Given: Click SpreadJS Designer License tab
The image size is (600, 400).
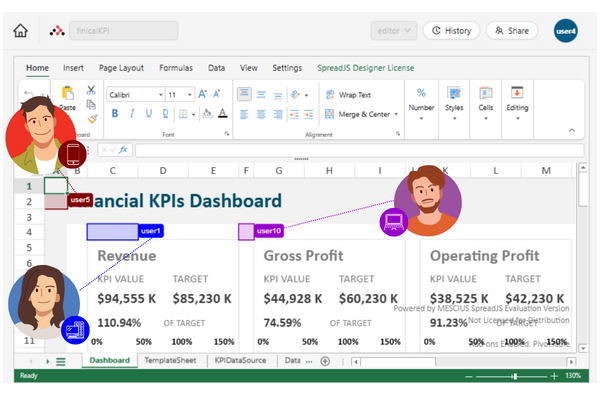Looking at the screenshot, I should point(365,68).
